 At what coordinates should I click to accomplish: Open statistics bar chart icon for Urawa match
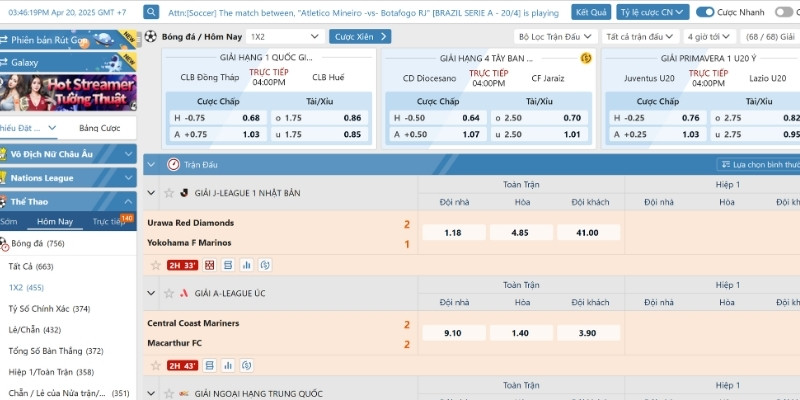246,265
